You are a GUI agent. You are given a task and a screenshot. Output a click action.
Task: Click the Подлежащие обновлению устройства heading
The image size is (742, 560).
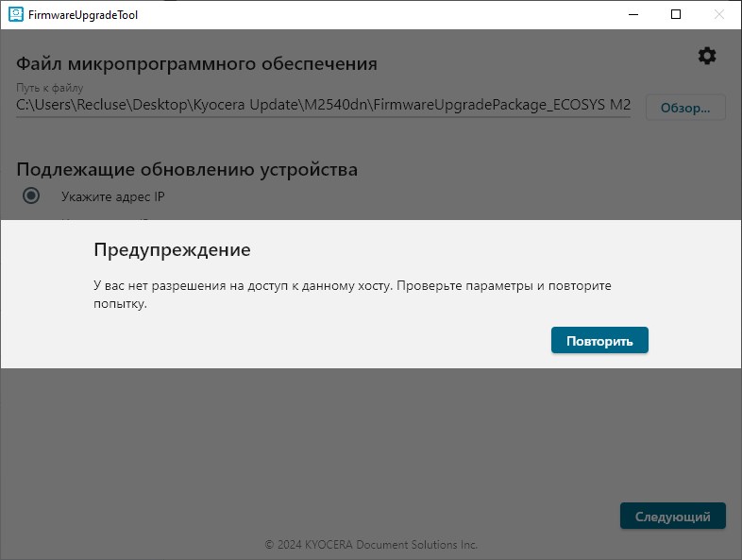[187, 170]
